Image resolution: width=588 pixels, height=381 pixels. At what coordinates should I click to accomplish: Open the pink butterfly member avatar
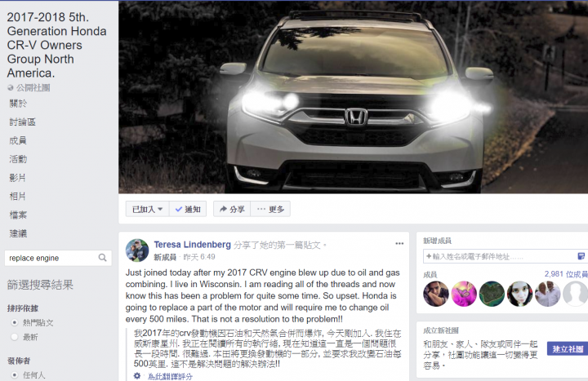pos(464,294)
